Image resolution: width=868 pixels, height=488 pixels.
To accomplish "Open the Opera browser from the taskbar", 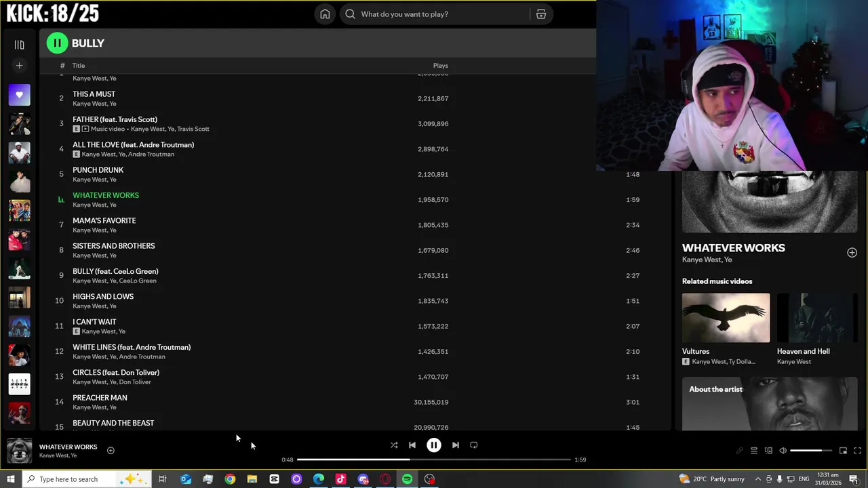I will tap(385, 479).
